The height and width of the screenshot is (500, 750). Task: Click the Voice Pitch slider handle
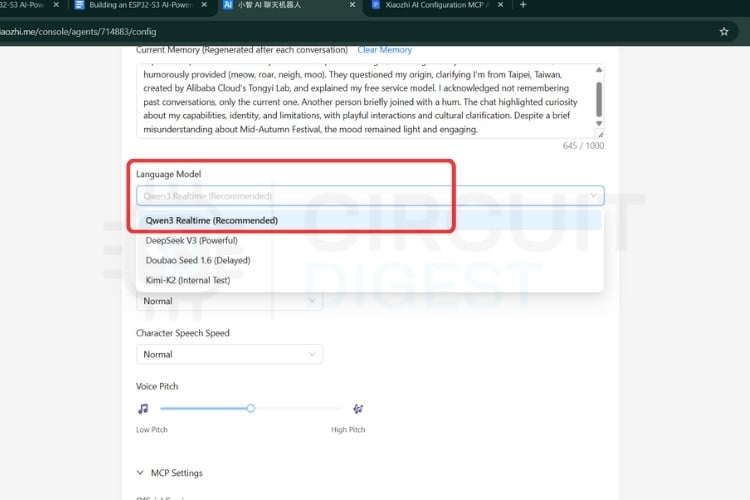coord(251,408)
